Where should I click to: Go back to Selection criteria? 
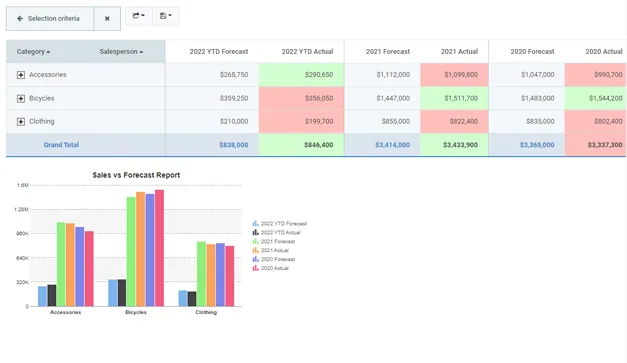tap(50, 18)
